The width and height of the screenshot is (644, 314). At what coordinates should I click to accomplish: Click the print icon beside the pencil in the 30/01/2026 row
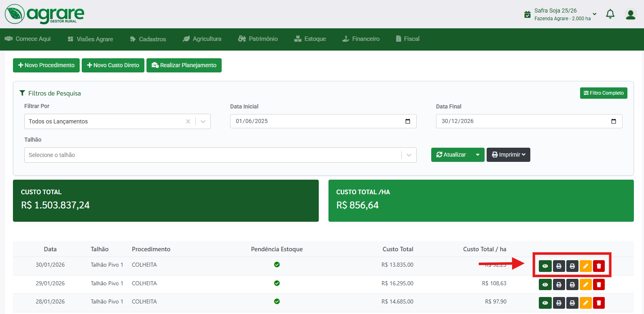(x=572, y=266)
